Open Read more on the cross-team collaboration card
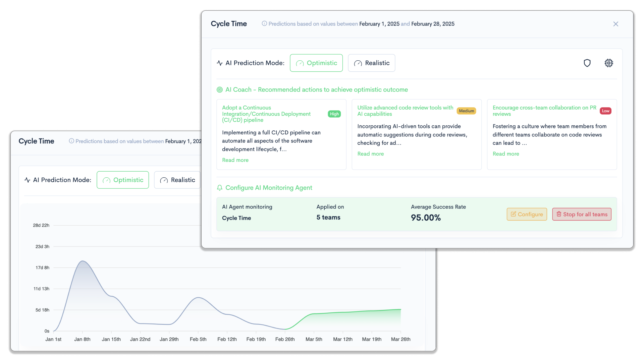644x362 pixels. [x=506, y=154]
